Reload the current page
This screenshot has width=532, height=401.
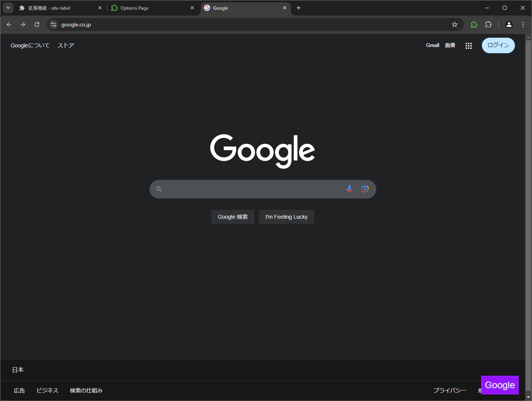37,24
